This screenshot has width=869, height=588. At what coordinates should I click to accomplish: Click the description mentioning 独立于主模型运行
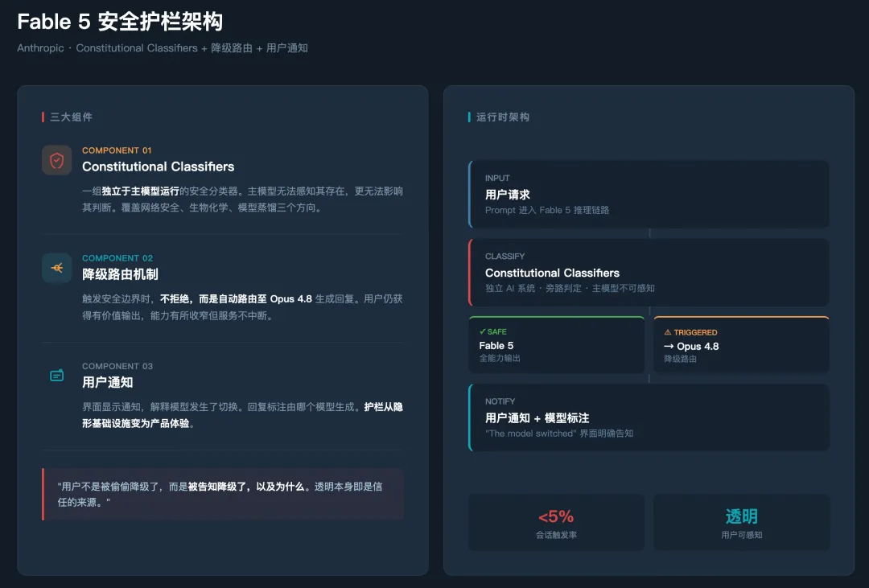[x=242, y=199]
